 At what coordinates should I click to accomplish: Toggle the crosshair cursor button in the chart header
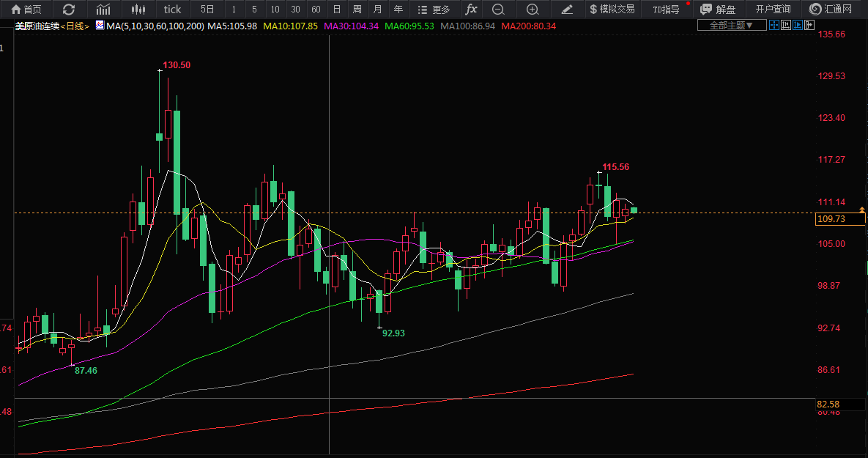coord(774,25)
